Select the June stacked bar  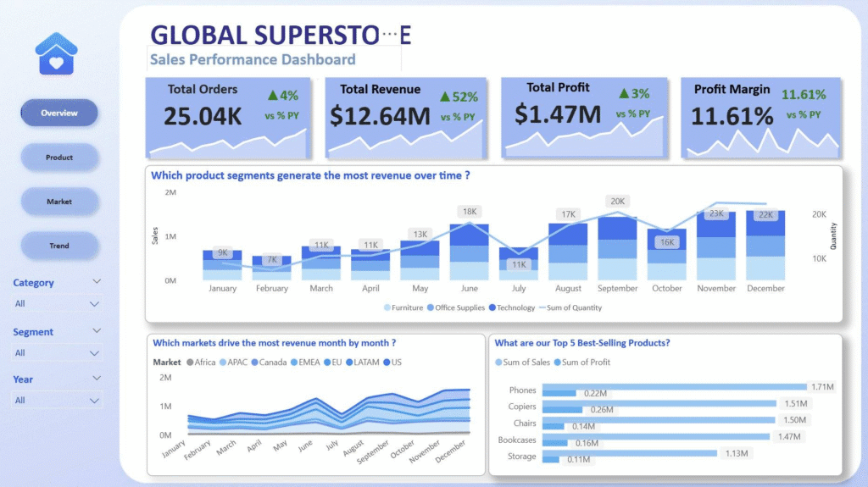click(x=470, y=252)
